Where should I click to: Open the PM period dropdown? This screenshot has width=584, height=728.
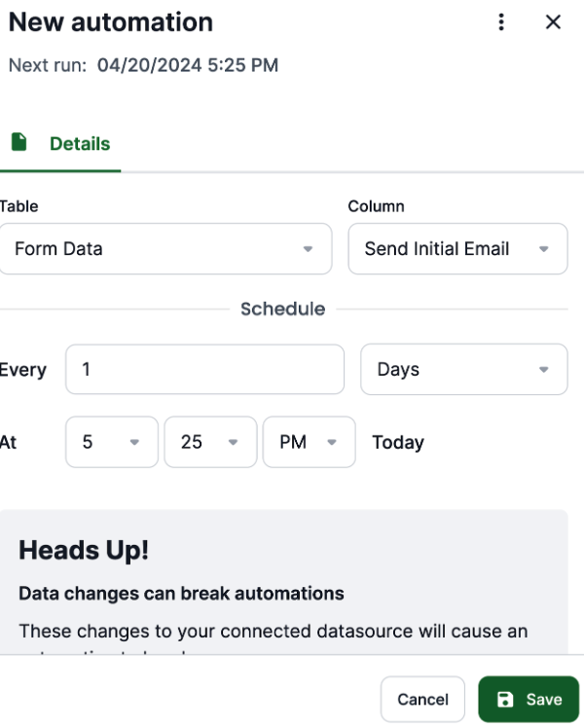point(310,442)
